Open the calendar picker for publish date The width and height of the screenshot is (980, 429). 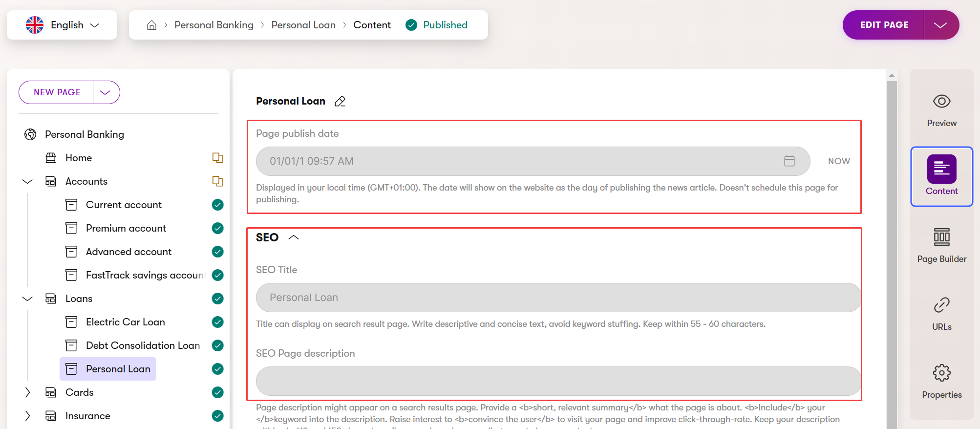point(789,161)
